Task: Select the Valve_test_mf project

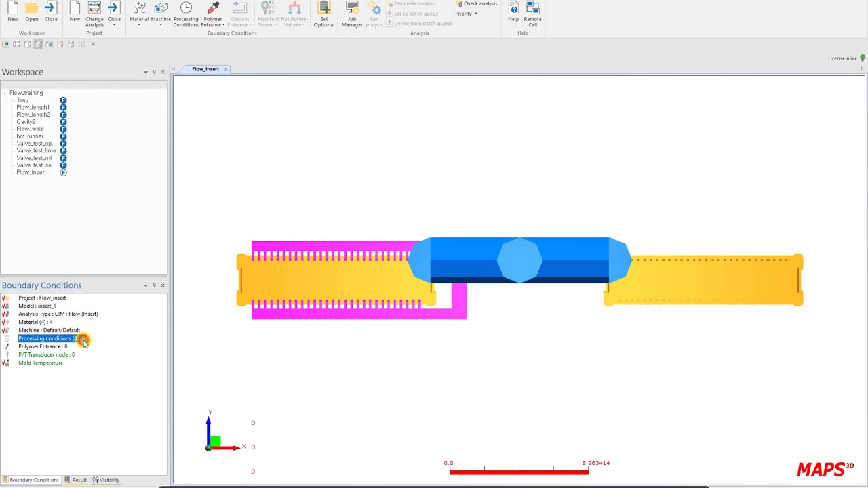Action: (34, 158)
